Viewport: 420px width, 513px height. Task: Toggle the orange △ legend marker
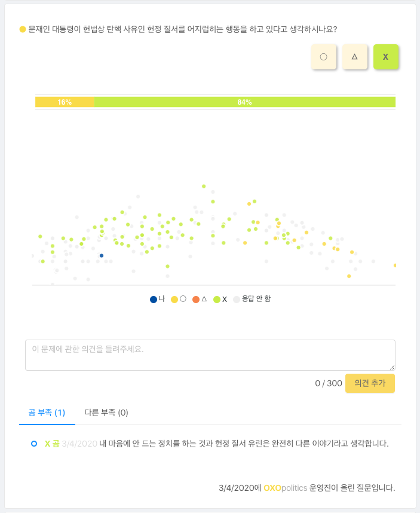tap(196, 300)
